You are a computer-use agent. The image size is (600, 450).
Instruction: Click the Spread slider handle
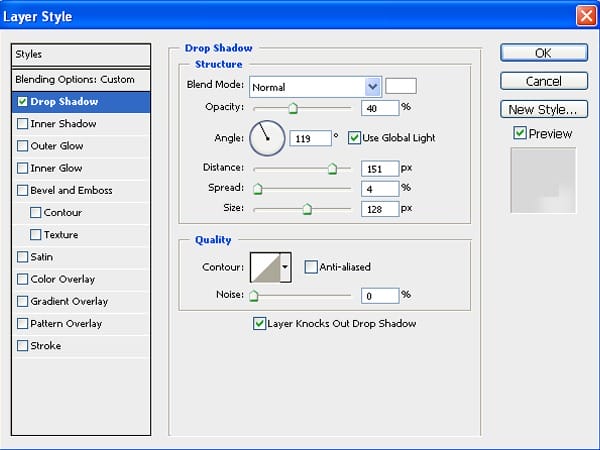258,189
